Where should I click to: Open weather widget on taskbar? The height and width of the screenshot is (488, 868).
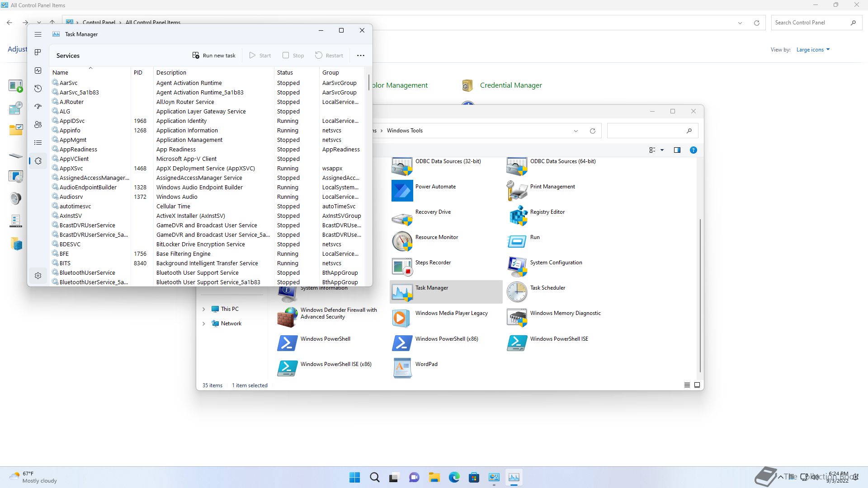point(33,477)
